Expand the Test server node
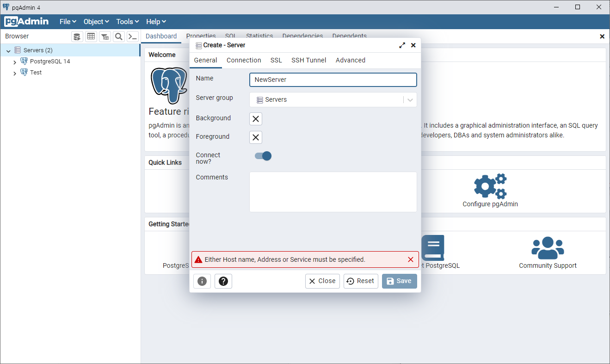Image resolution: width=610 pixels, height=364 pixels. pyautogui.click(x=15, y=73)
